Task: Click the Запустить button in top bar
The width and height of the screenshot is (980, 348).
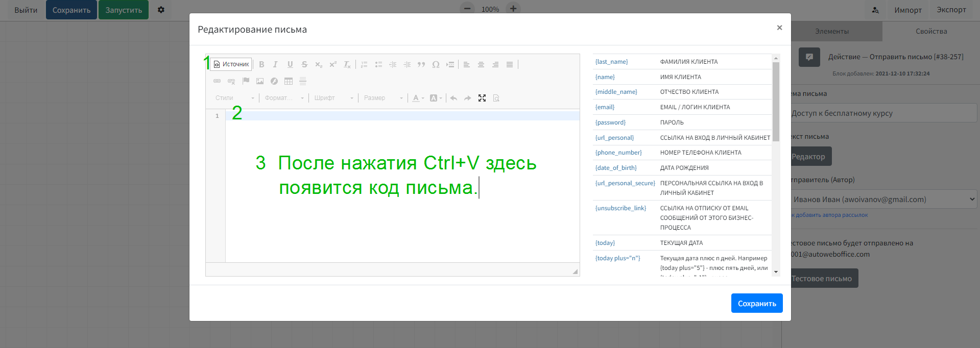Action: [124, 10]
